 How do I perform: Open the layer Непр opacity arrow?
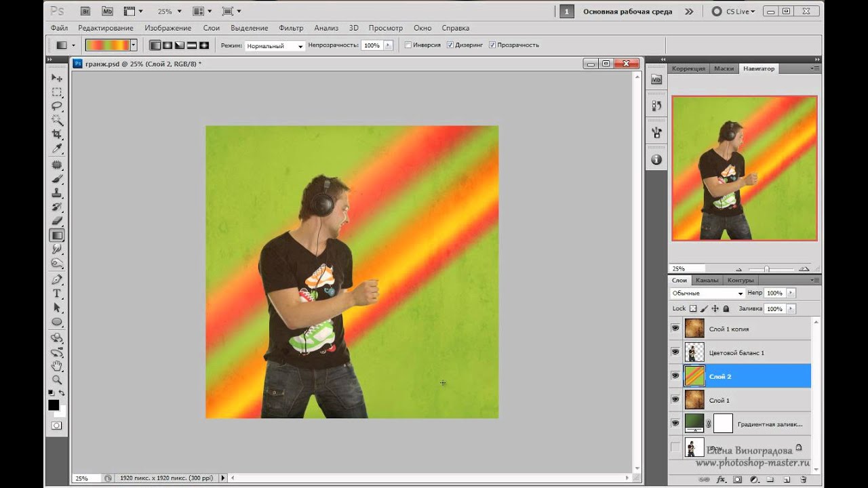pos(791,293)
